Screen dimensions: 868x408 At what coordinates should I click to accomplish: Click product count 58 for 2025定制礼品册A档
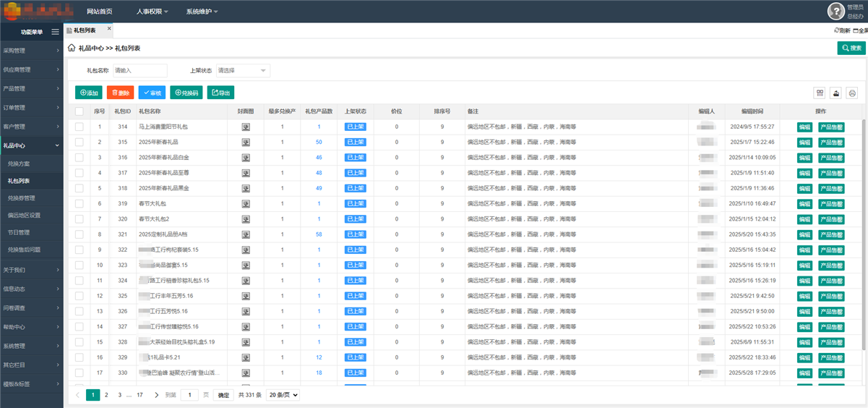click(319, 234)
